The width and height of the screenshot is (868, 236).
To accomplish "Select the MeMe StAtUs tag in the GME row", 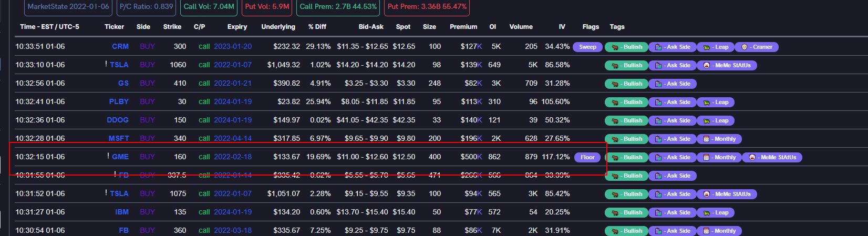I will (772, 157).
